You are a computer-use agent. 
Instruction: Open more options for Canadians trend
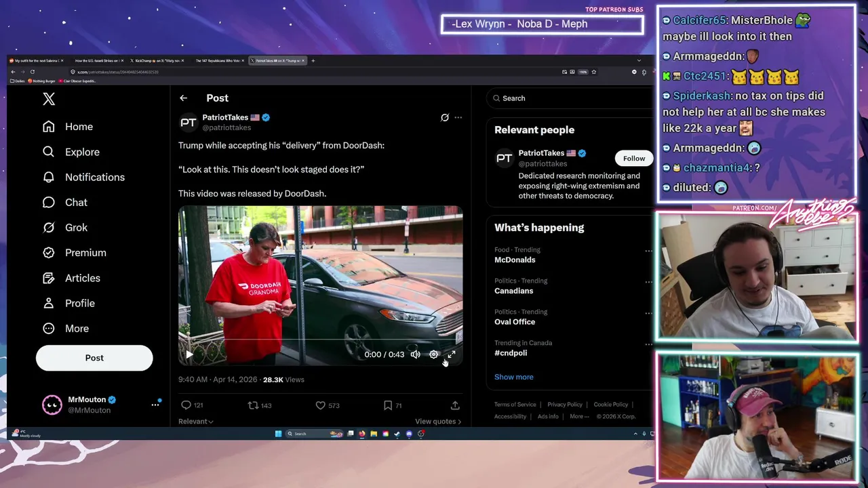click(x=648, y=282)
